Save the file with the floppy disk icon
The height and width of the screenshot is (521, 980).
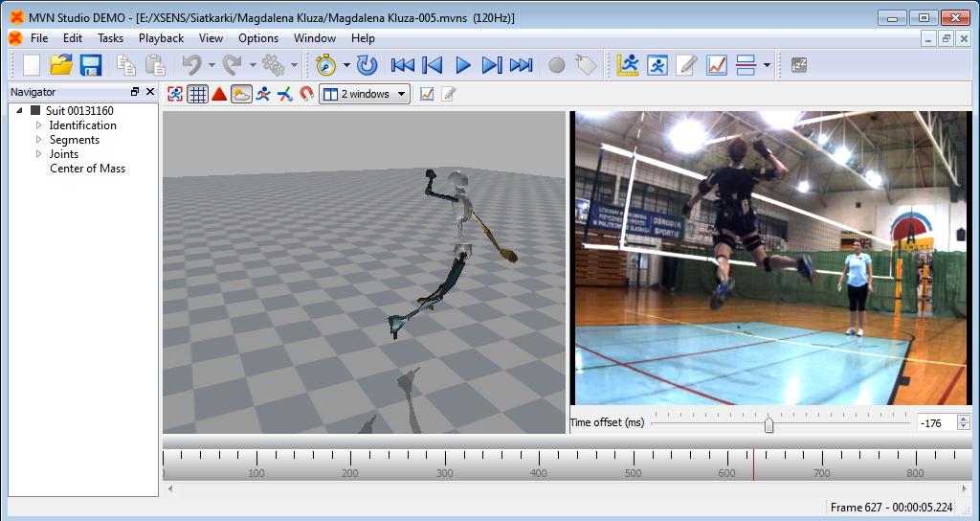click(91, 64)
